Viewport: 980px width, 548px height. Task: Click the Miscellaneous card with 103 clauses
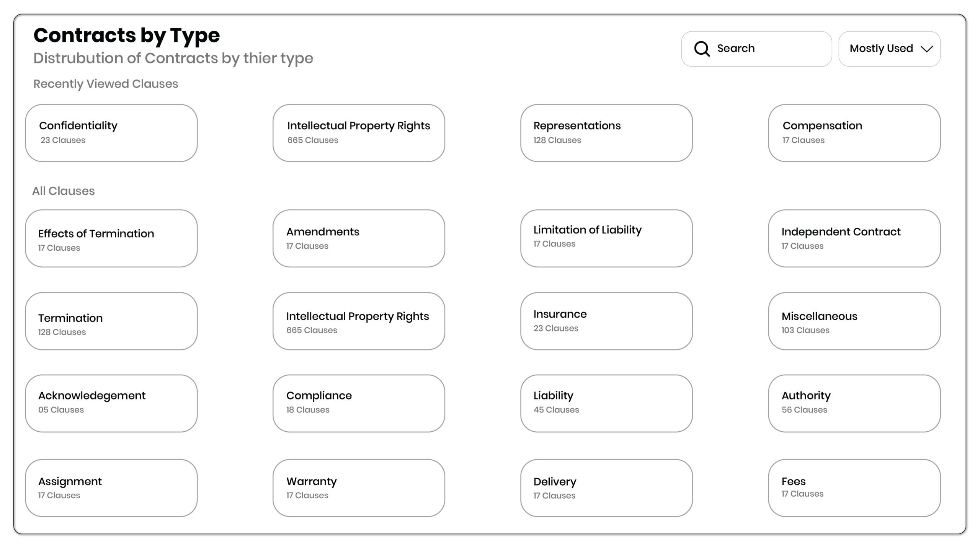(x=854, y=321)
